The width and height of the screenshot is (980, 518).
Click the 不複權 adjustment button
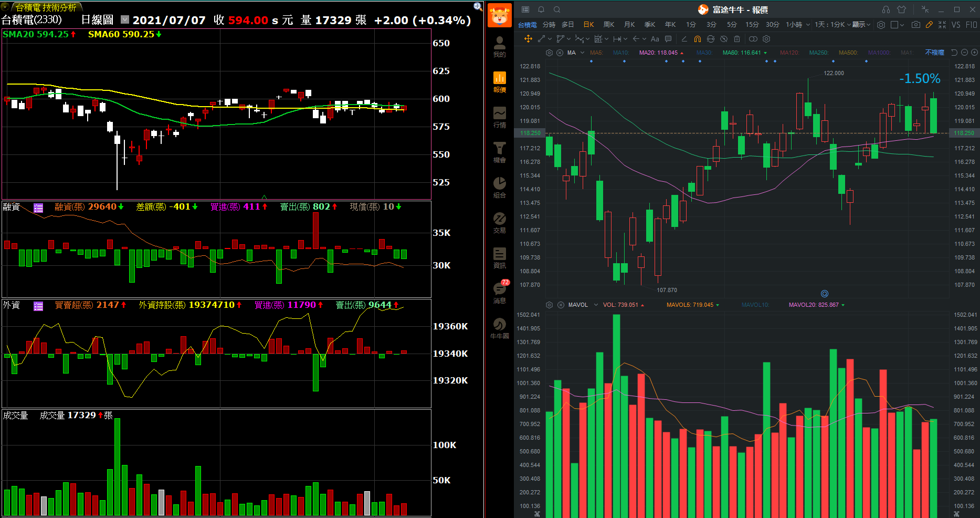(x=934, y=53)
